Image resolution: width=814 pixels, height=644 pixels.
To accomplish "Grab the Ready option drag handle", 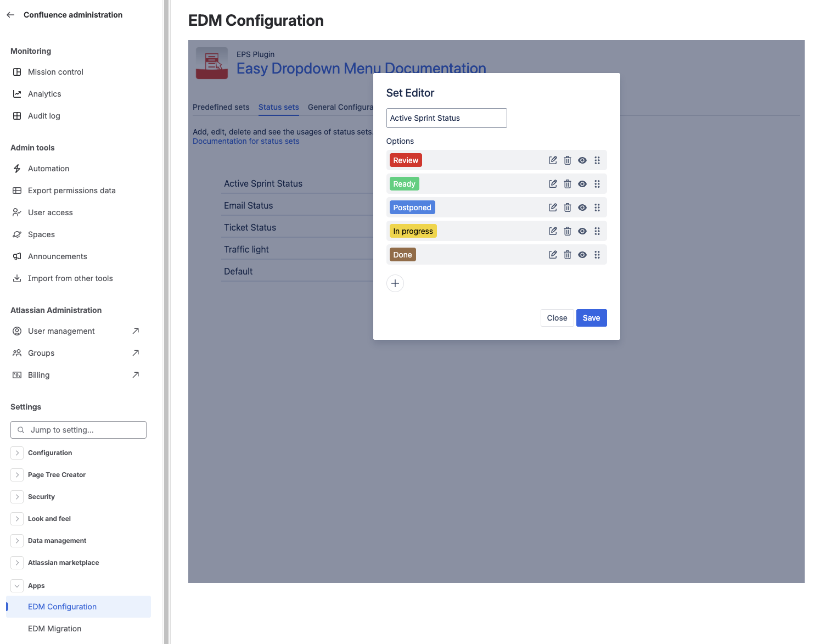I will [x=597, y=184].
